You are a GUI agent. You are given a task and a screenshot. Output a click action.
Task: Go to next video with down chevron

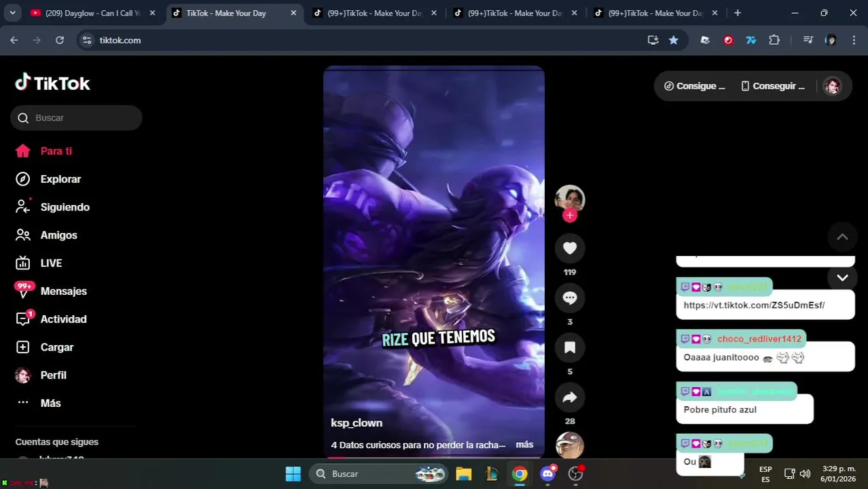tap(842, 278)
